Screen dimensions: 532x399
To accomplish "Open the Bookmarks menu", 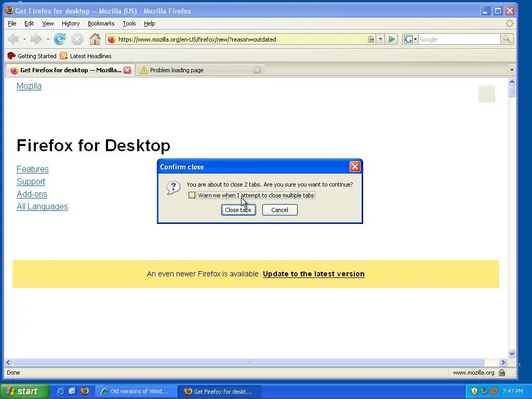I will (x=101, y=23).
